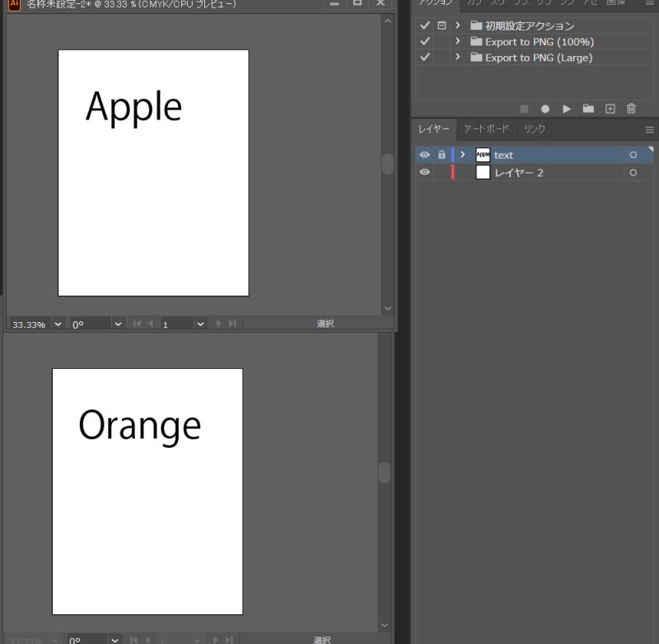The width and height of the screenshot is (659, 644).
Task: Unlock the text layer
Action: click(442, 155)
